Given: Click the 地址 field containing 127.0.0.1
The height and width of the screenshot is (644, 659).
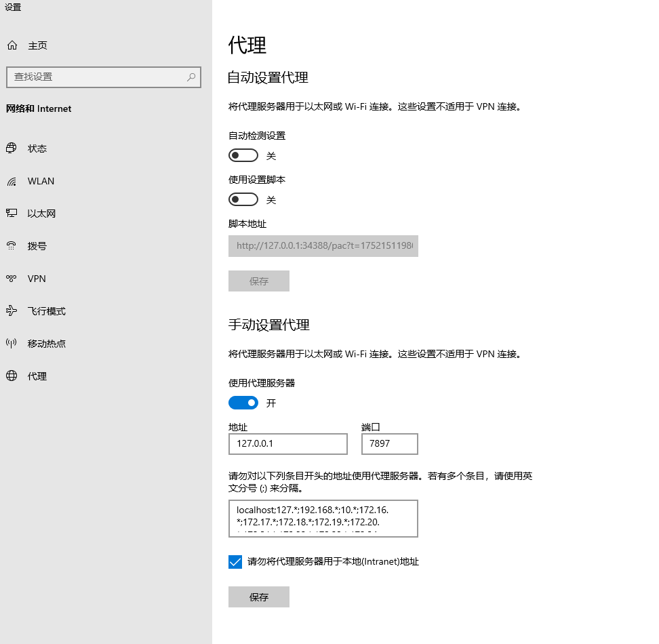Looking at the screenshot, I should pyautogui.click(x=288, y=445).
